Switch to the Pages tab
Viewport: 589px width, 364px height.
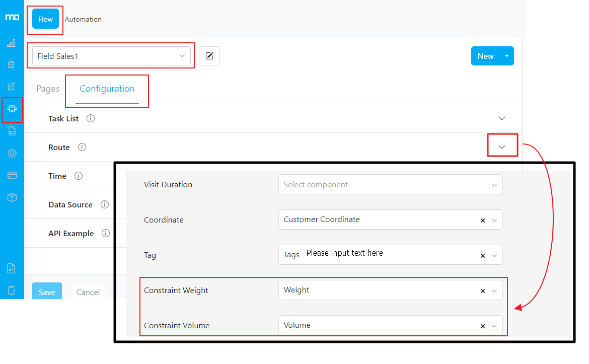coord(47,88)
